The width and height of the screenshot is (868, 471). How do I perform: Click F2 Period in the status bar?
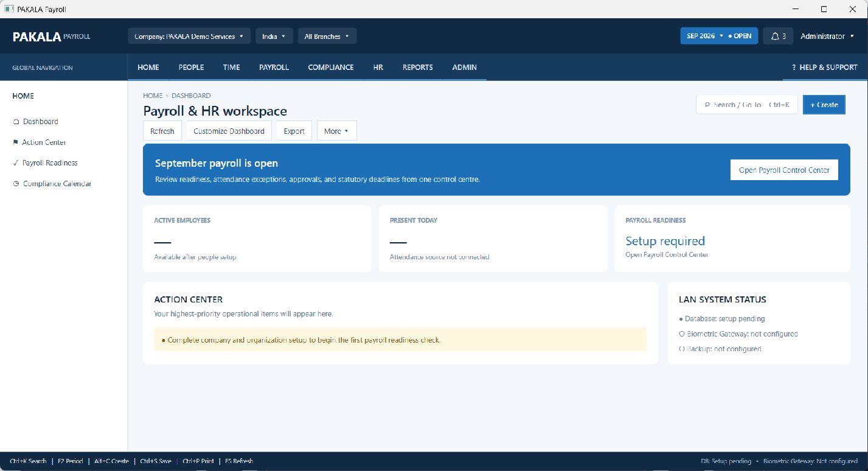71,461
